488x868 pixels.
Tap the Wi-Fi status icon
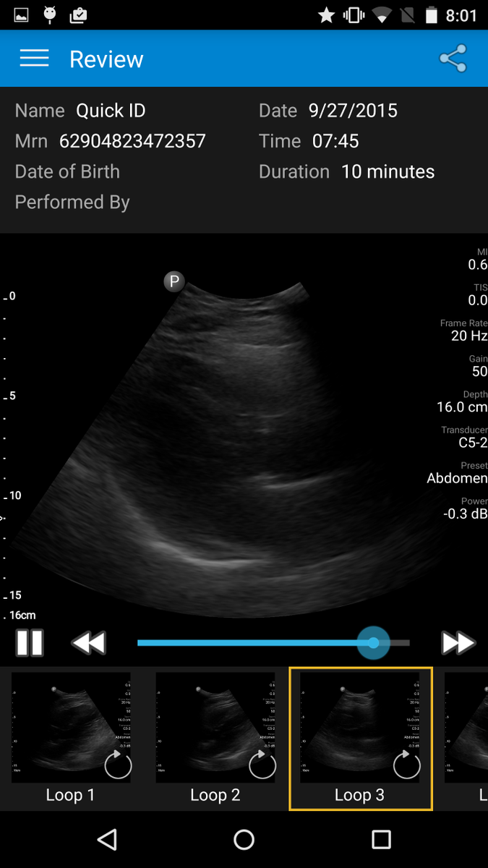[x=380, y=15]
